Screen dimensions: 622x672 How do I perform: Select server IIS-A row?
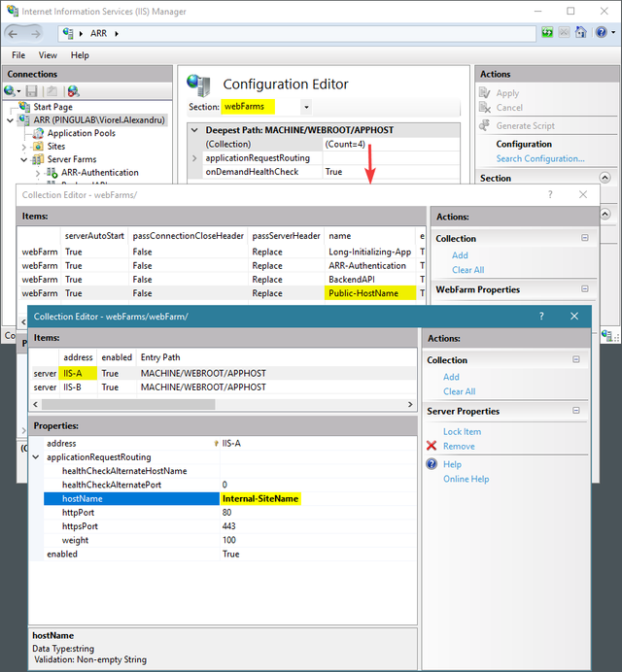coord(224,373)
